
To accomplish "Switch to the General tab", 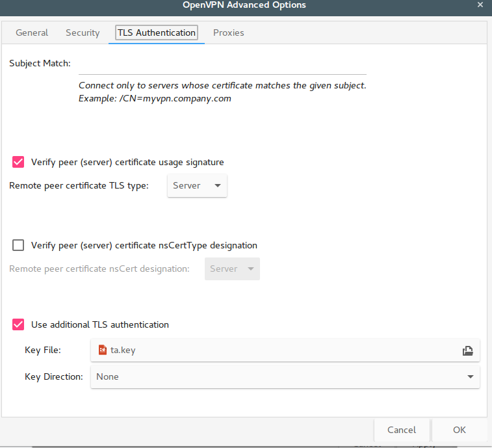I will click(32, 33).
